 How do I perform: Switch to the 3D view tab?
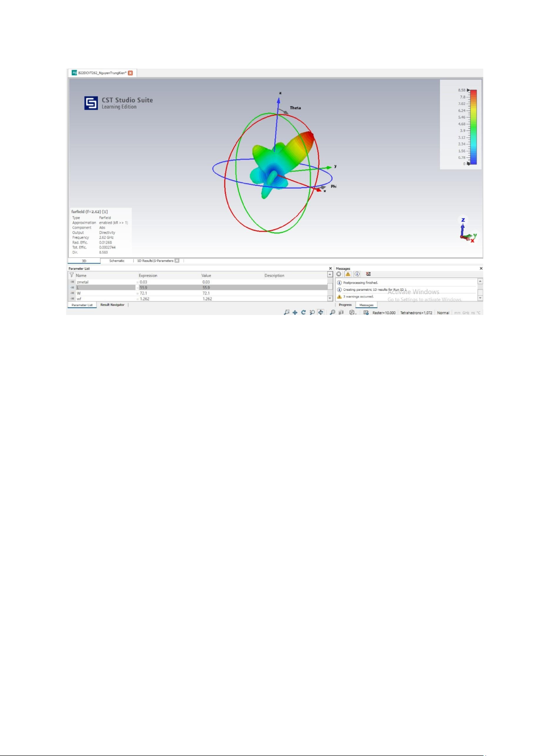[84, 261]
